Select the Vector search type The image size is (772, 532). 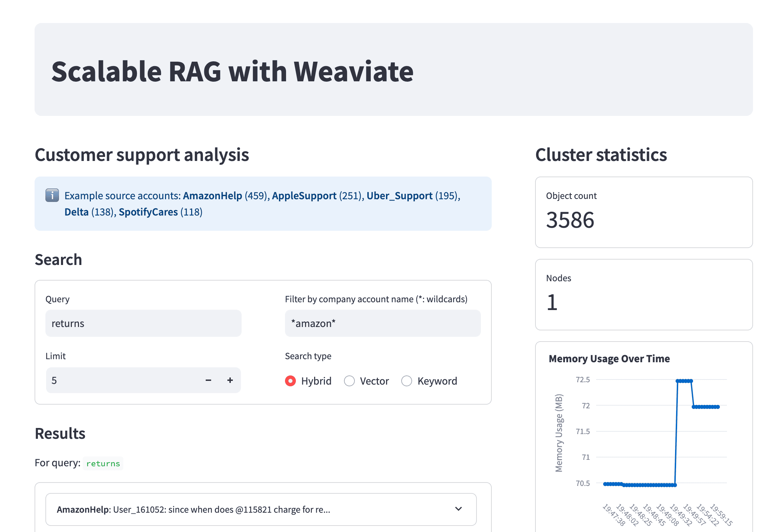click(349, 381)
